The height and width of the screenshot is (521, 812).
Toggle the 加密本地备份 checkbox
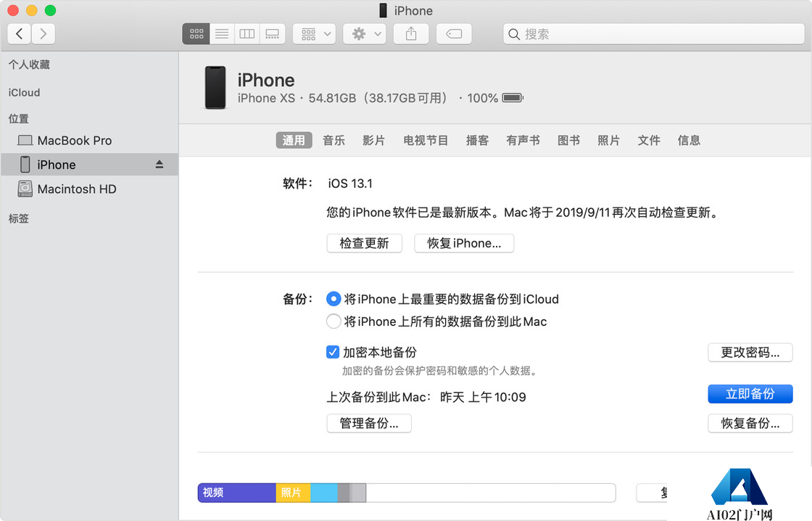(x=333, y=353)
